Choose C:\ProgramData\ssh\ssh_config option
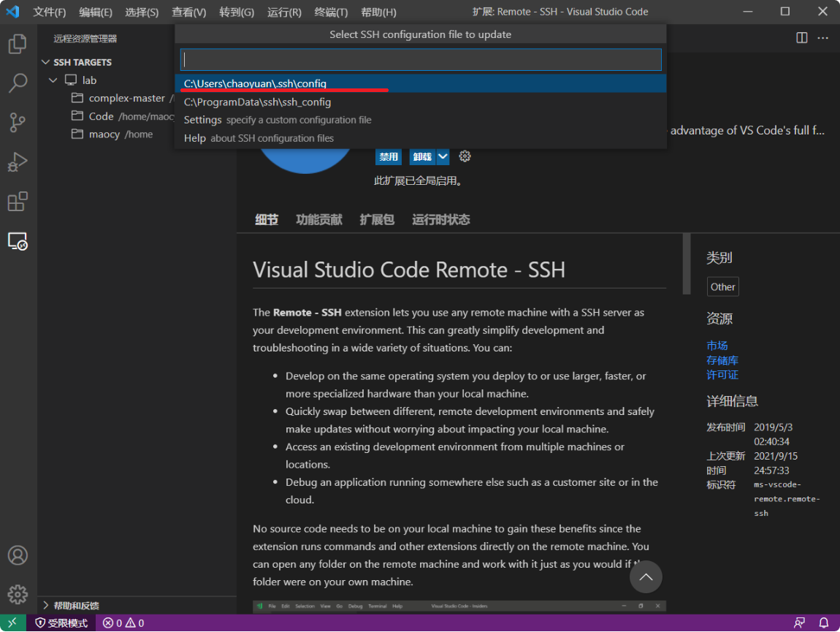 click(x=421, y=102)
